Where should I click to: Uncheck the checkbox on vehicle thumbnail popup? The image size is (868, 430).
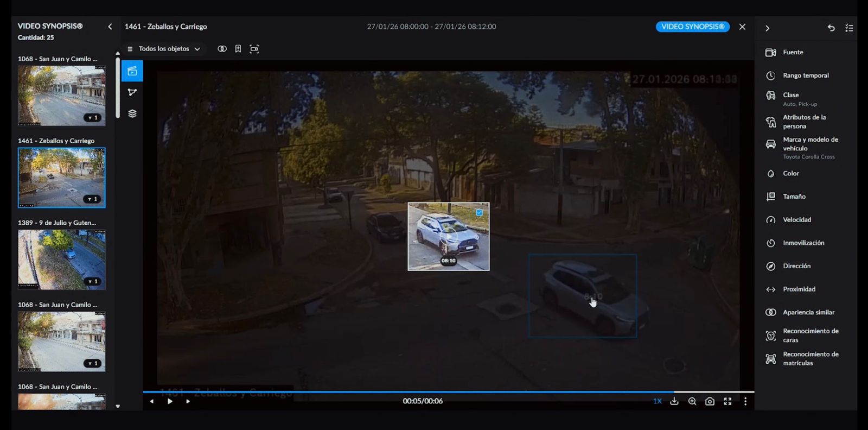click(480, 213)
